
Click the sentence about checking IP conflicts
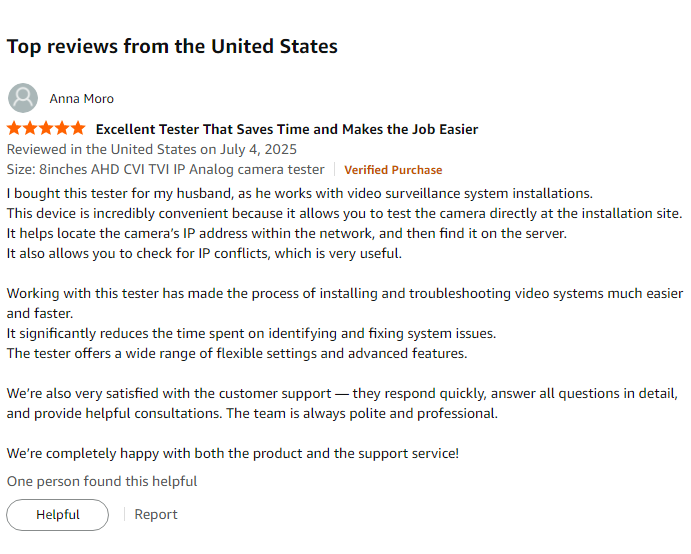pos(204,253)
